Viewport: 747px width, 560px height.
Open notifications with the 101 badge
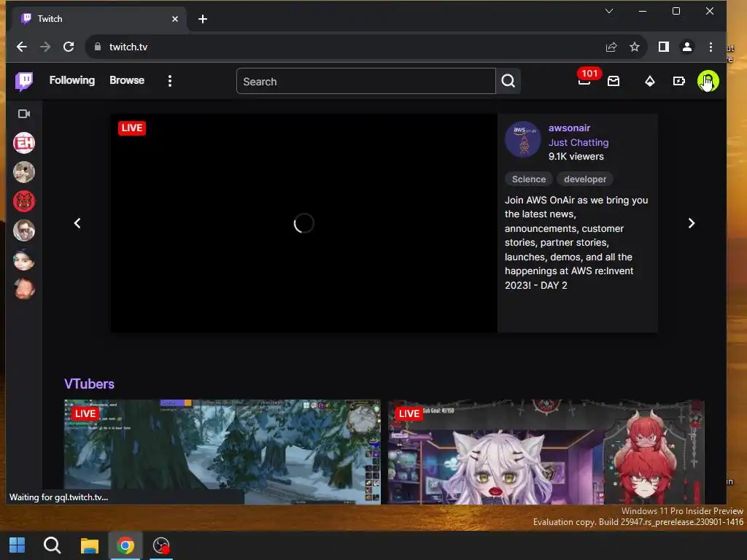coord(585,80)
